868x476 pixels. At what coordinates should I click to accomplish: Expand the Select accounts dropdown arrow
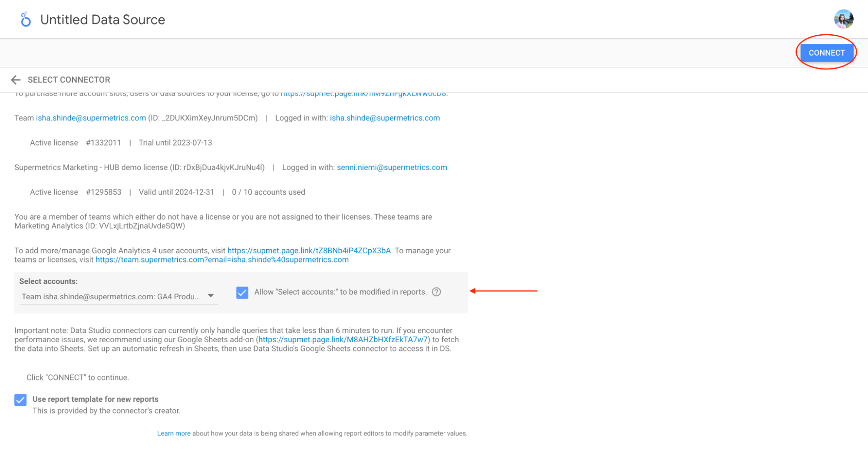[211, 296]
